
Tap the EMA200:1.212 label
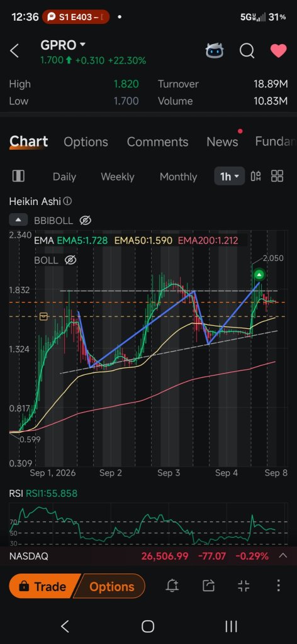click(x=208, y=241)
